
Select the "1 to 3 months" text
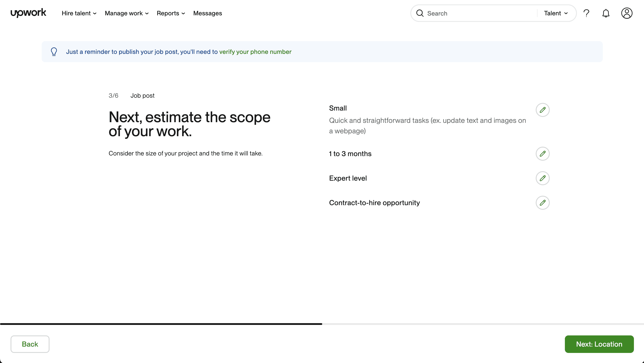350,153
